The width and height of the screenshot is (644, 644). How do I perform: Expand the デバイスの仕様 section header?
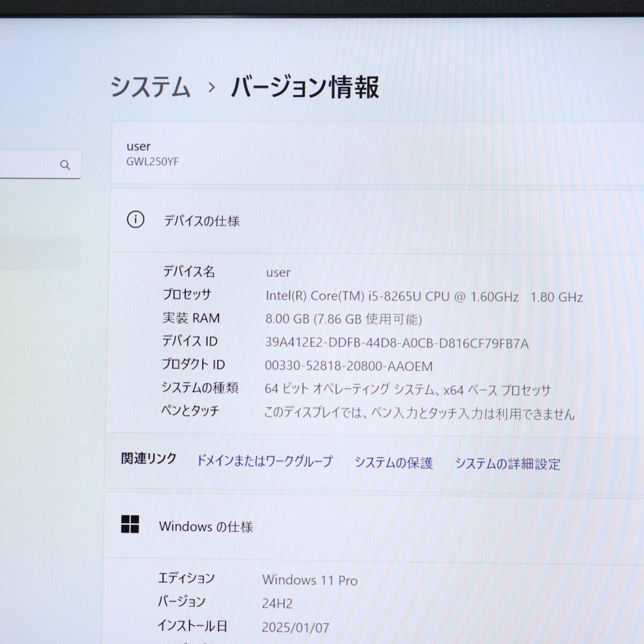tap(377, 221)
